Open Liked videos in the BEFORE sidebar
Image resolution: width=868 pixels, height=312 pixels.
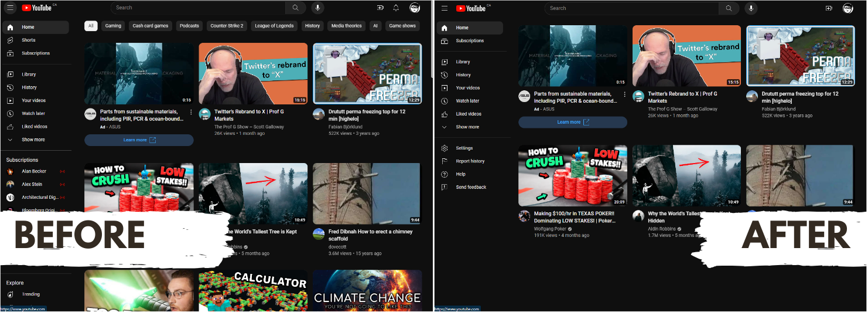click(36, 126)
